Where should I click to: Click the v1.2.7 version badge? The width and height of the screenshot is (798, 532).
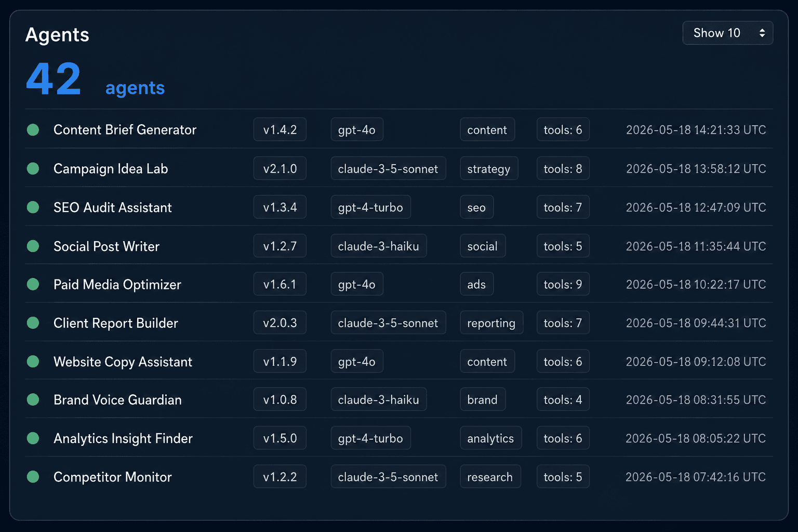click(280, 246)
